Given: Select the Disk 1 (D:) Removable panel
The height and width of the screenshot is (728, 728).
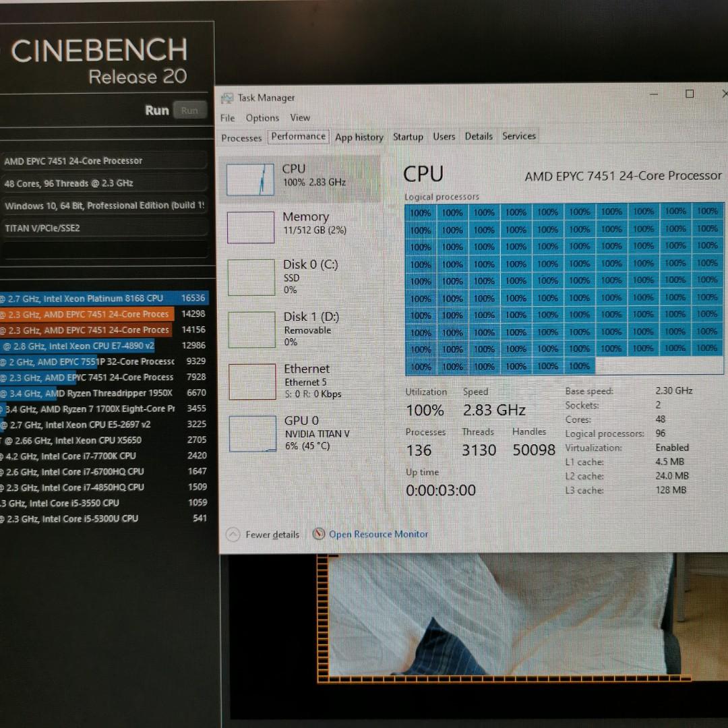Looking at the screenshot, I should 303,329.
